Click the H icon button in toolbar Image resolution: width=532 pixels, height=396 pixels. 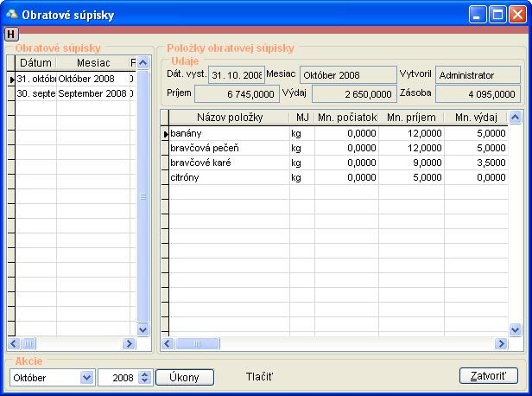tap(10, 34)
